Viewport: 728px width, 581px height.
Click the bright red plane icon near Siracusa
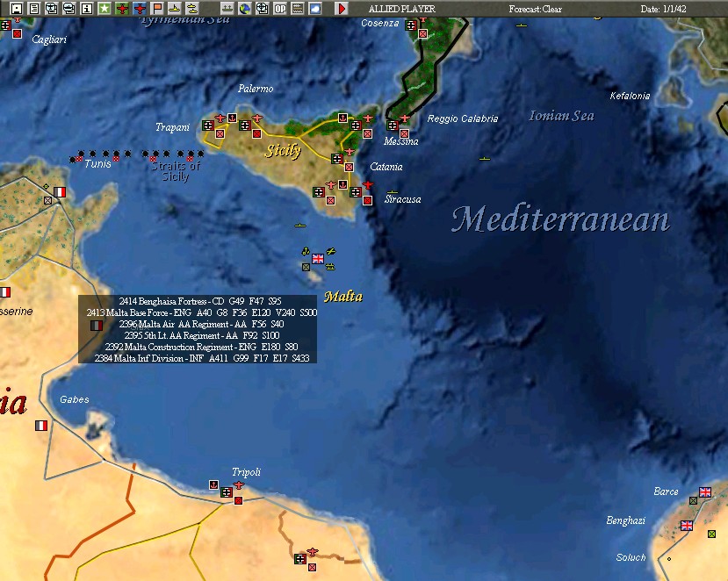point(368,185)
